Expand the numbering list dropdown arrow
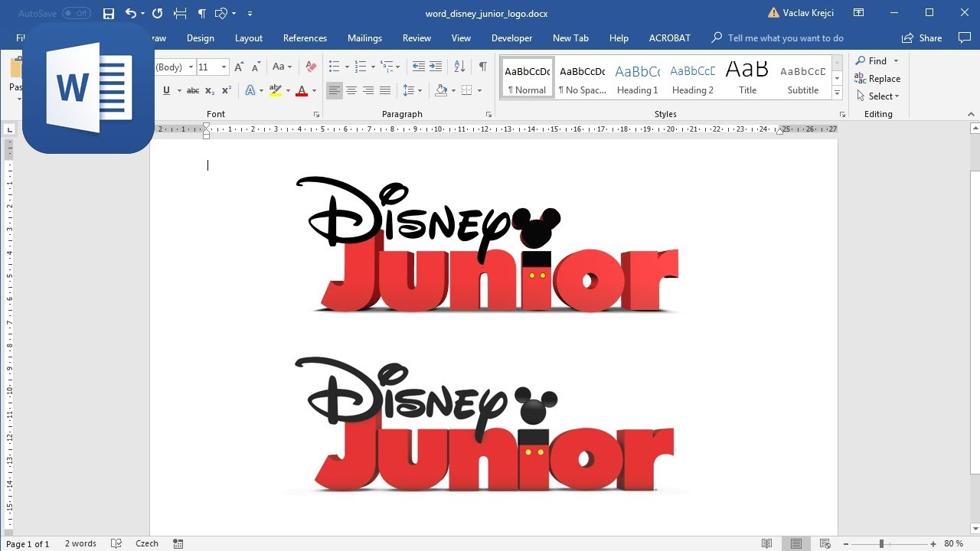This screenshot has width=980, height=551. coord(373,67)
